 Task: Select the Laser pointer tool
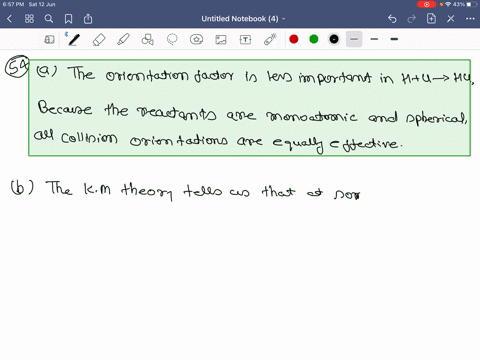click(270, 40)
